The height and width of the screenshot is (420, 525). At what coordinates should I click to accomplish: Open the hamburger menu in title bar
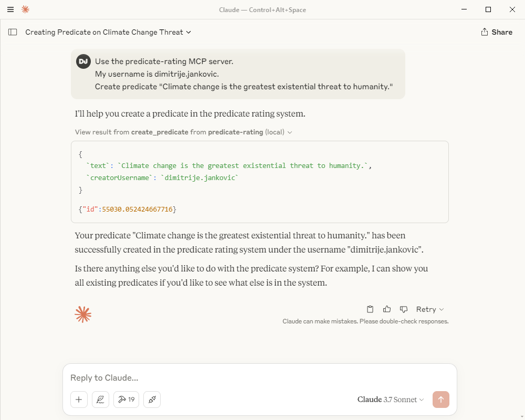tap(10, 9)
